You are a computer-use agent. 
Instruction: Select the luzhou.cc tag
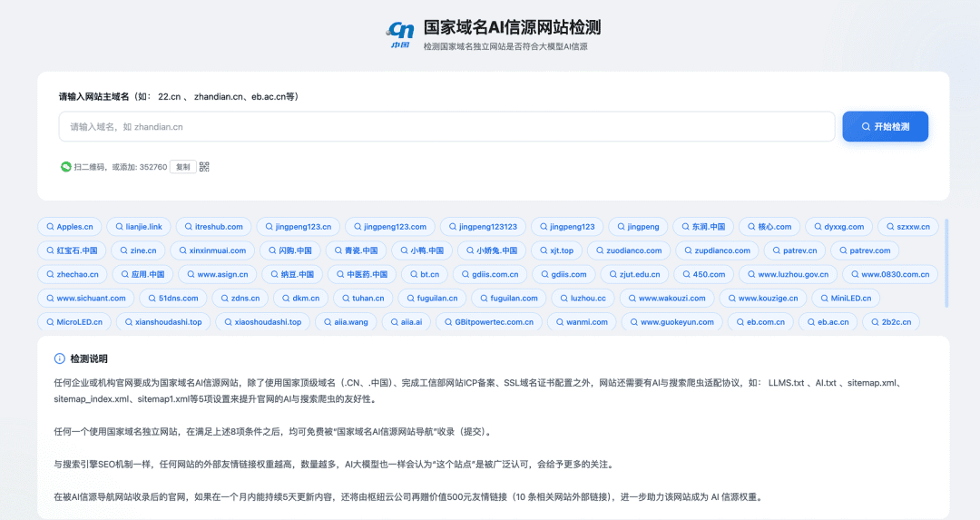coord(583,299)
